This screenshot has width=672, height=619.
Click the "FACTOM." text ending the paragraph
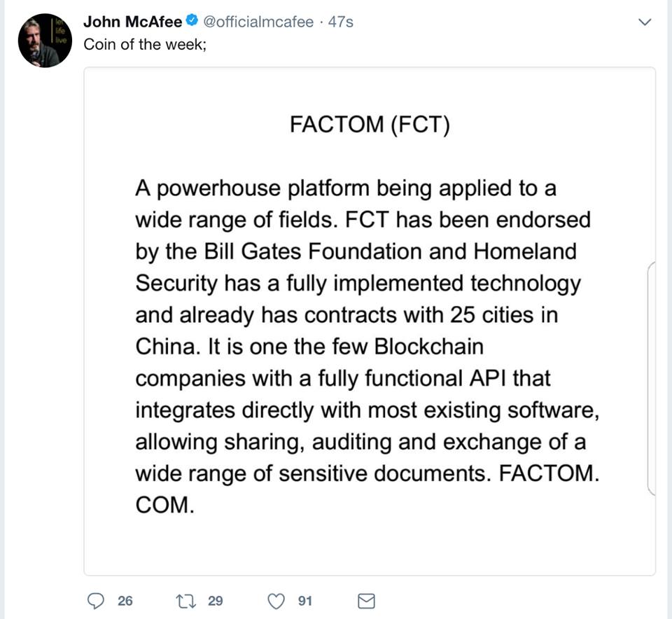pyautogui.click(x=549, y=473)
